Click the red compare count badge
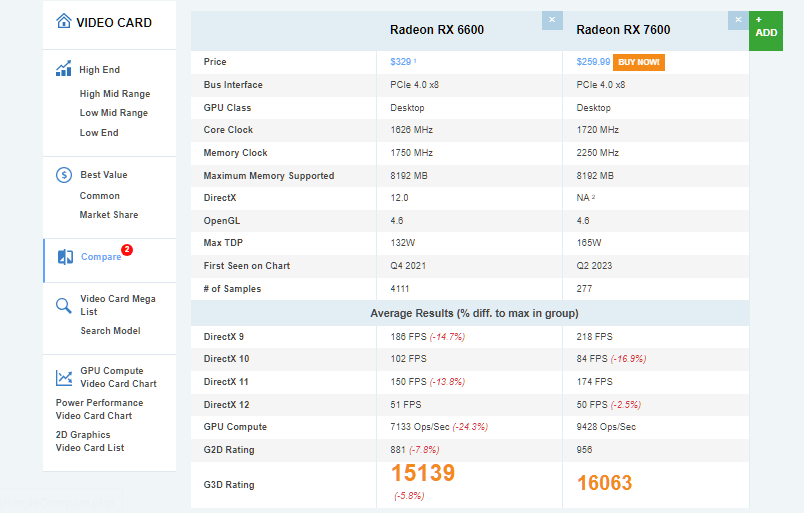804x513 pixels. [x=127, y=250]
